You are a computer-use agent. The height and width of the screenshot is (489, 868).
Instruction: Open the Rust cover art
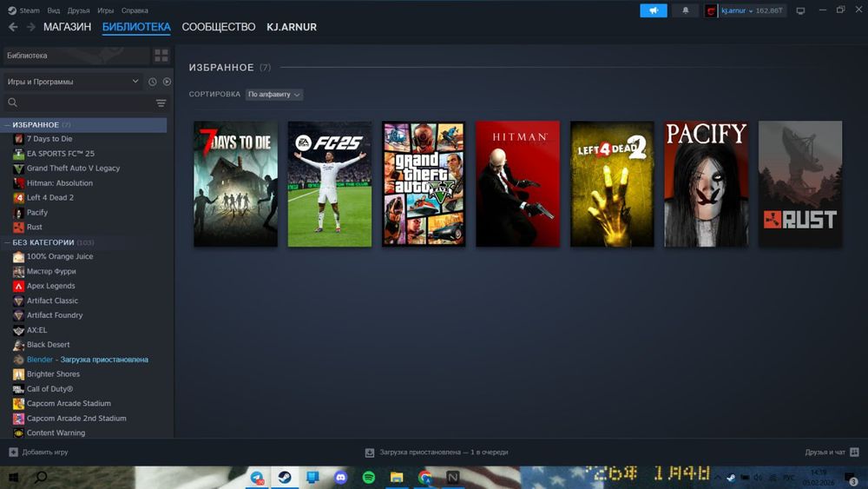pyautogui.click(x=800, y=184)
